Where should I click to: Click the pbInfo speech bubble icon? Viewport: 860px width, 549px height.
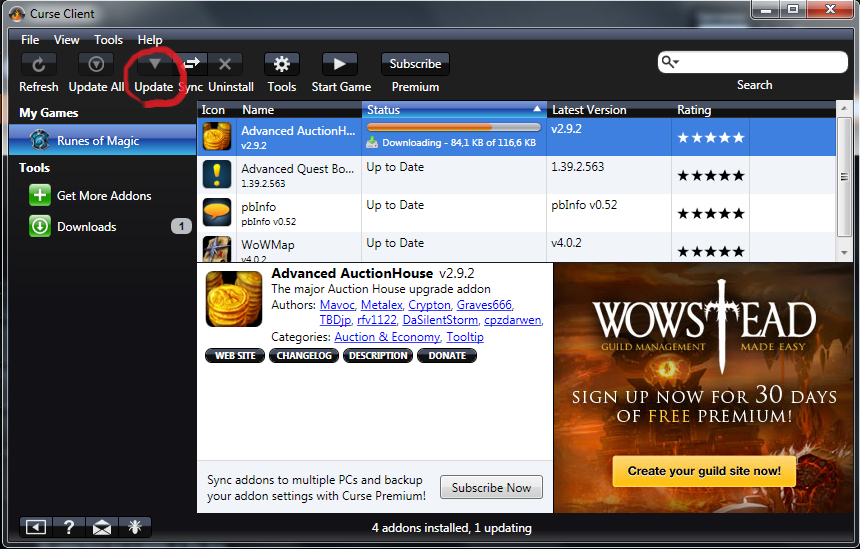[217, 212]
